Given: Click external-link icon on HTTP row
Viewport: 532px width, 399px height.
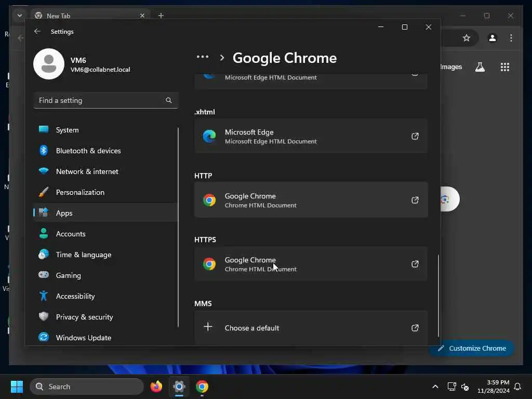Looking at the screenshot, I should coord(415,200).
